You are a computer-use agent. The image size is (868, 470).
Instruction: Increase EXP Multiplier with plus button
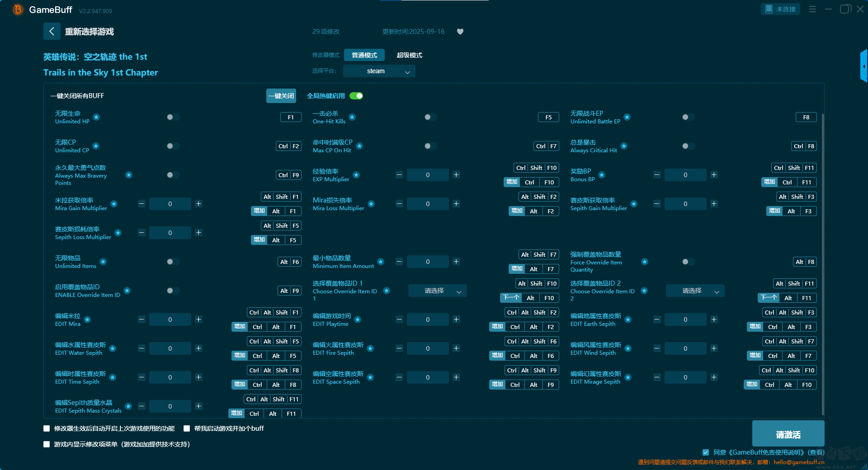(x=456, y=175)
